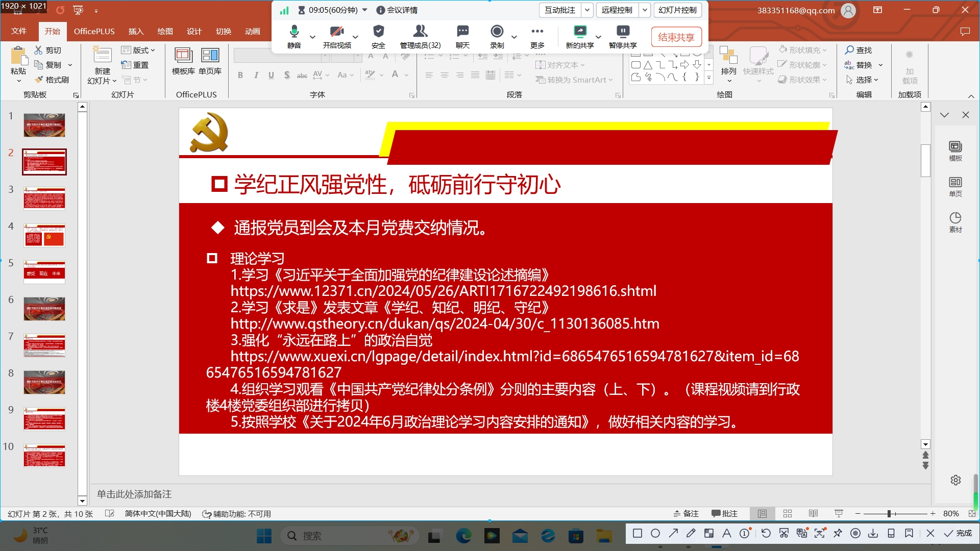The image size is (980, 551).
Task: Click the End Sharing button
Action: [x=676, y=37]
